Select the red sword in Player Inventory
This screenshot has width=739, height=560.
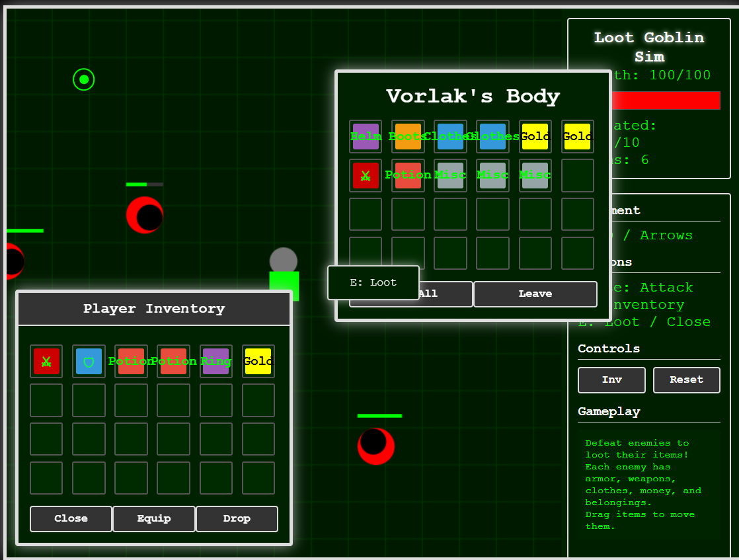point(46,361)
